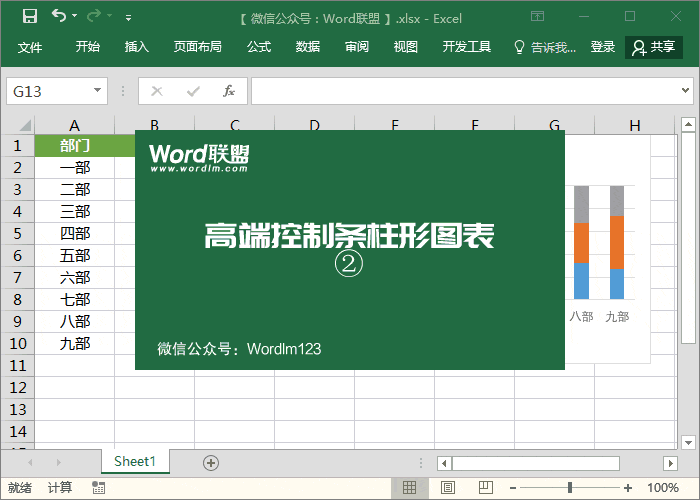Click the zoom out minus button
The height and width of the screenshot is (500, 700).
[513, 488]
